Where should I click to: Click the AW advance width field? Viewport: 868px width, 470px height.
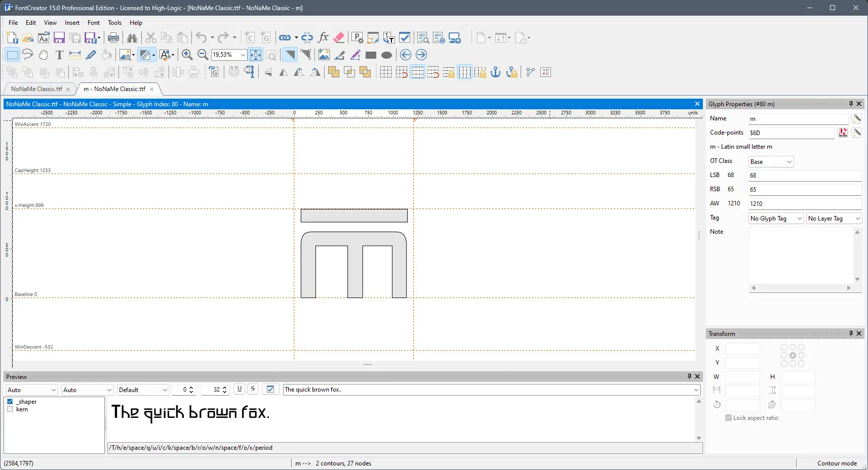pos(805,204)
